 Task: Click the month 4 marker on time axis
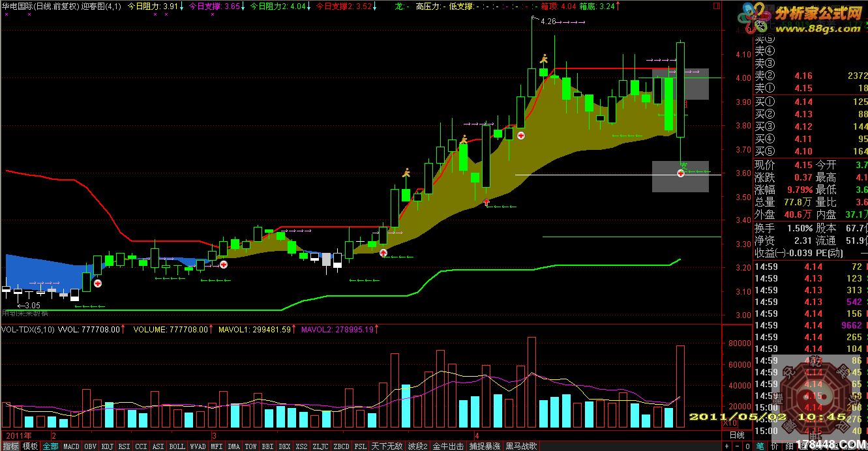[x=477, y=435]
